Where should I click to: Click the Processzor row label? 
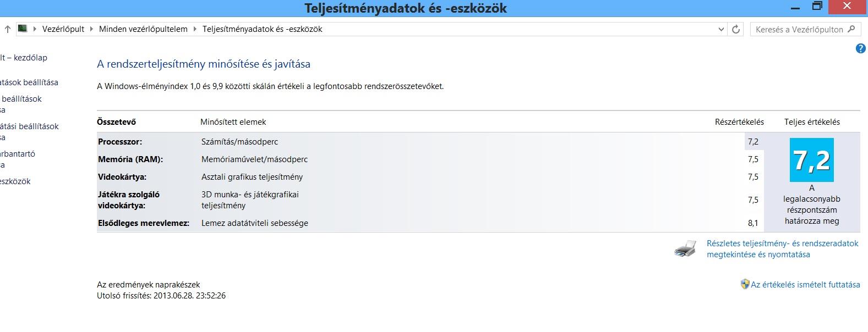click(x=120, y=142)
